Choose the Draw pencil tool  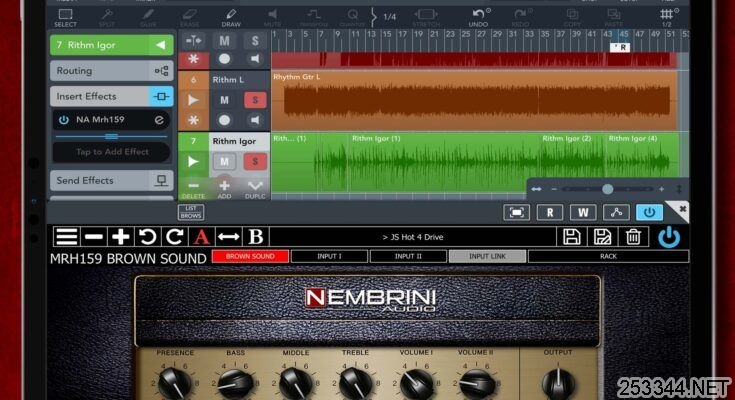coord(231,18)
